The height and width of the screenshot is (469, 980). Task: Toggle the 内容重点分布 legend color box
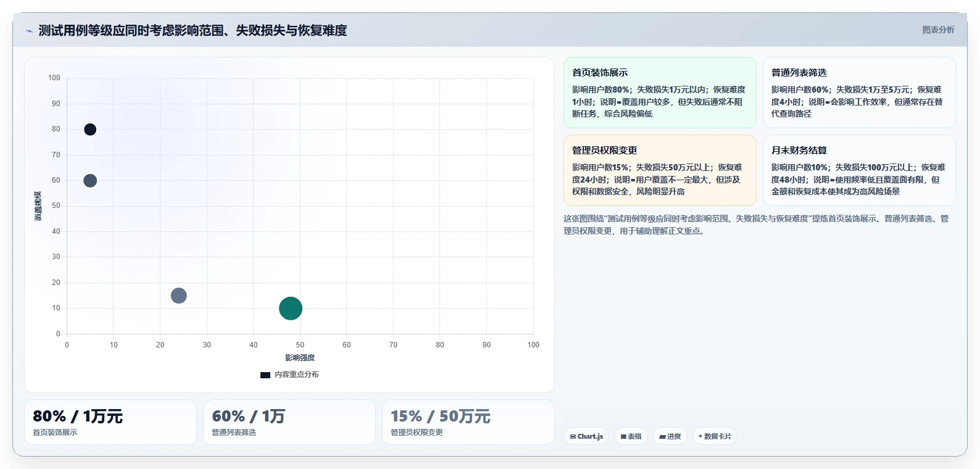(x=265, y=375)
